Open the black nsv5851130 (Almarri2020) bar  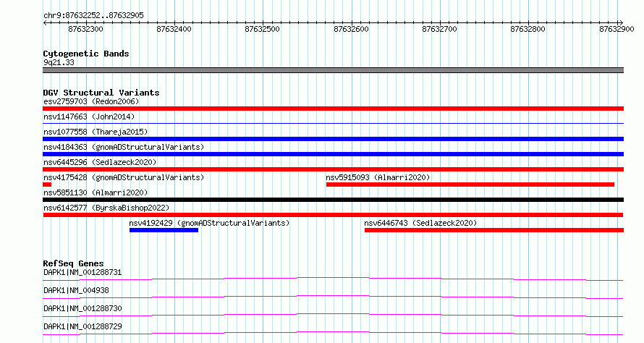click(x=333, y=200)
